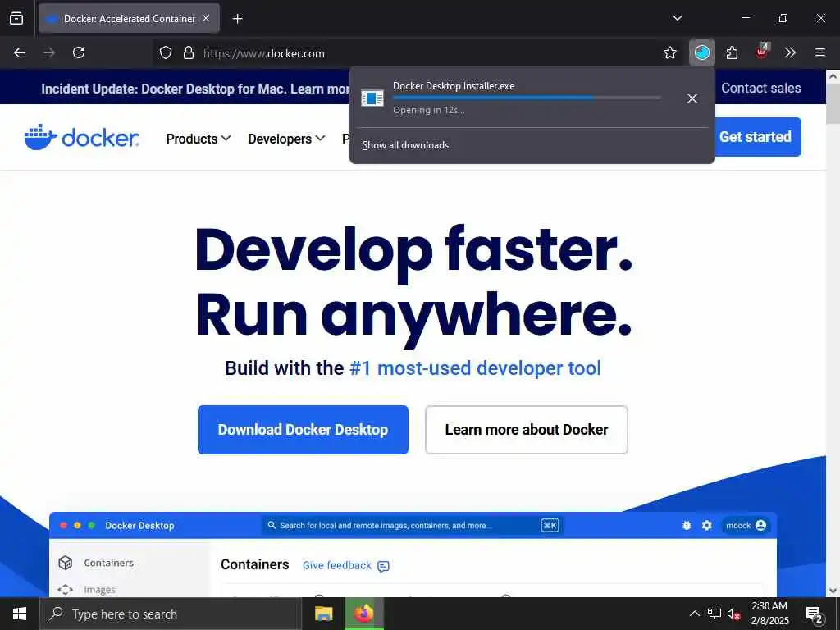Screen dimensions: 840x630
Task: Cancel the Docker Desktop Installer download
Action: pos(692,98)
